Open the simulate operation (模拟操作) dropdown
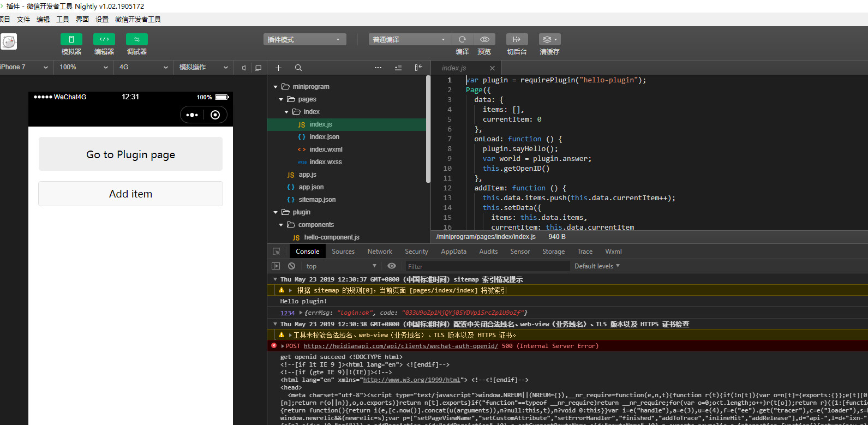 pyautogui.click(x=204, y=67)
